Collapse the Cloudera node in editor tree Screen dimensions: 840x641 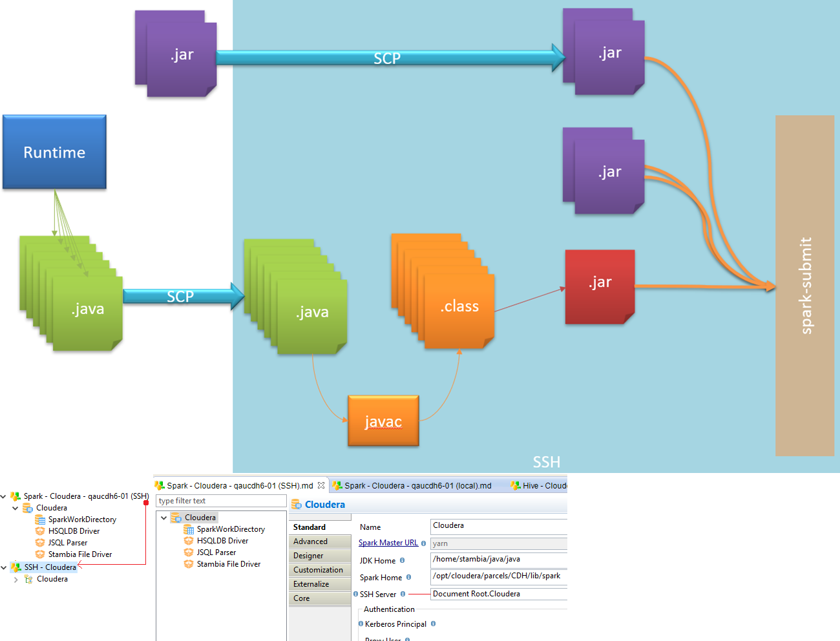pyautogui.click(x=164, y=518)
